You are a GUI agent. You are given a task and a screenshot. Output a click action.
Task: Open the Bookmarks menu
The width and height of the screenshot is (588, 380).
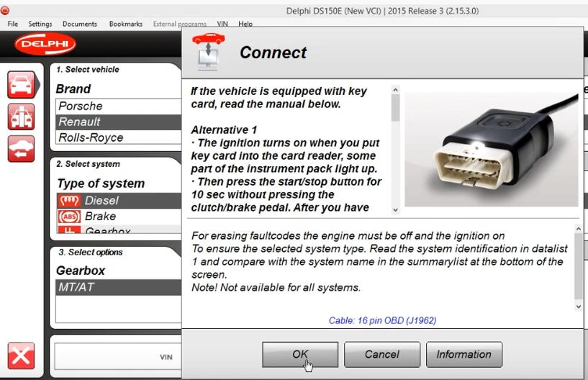coord(126,24)
